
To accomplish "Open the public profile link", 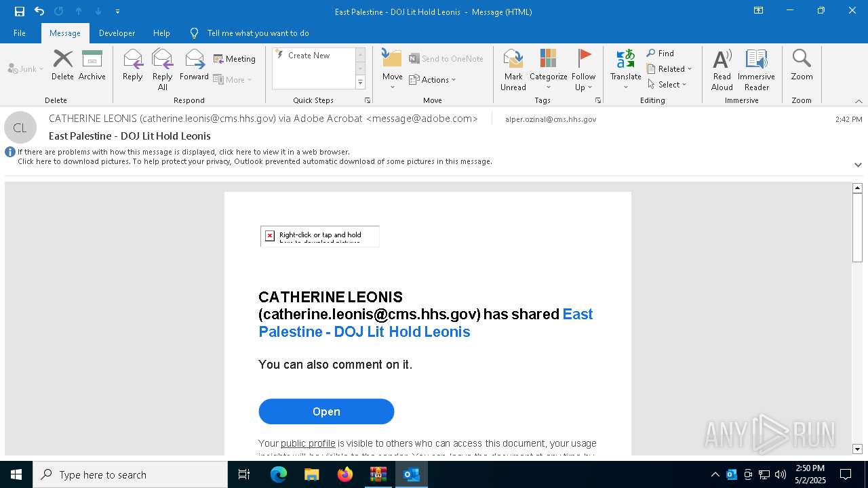I will (x=308, y=443).
